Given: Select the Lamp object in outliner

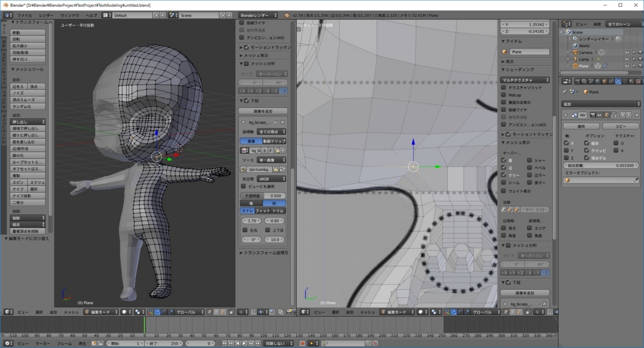Looking at the screenshot, I should (583, 59).
